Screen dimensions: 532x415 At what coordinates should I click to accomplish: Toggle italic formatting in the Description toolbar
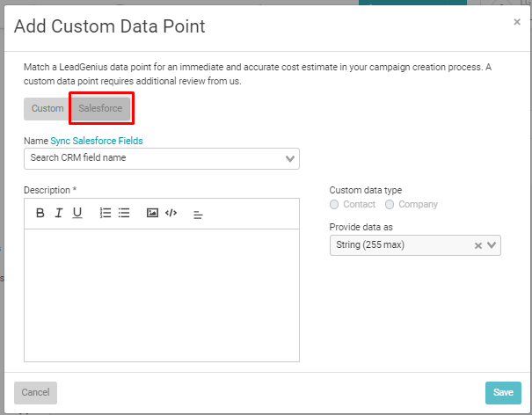[59, 213]
